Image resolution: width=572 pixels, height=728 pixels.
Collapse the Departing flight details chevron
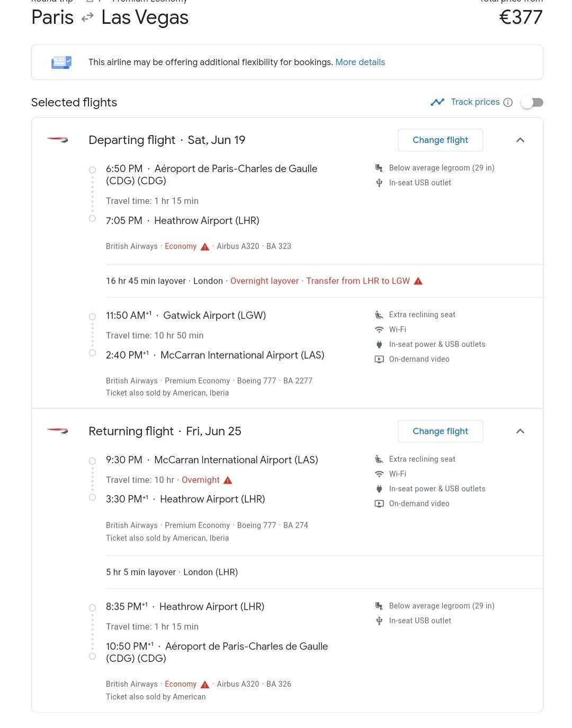click(x=520, y=140)
